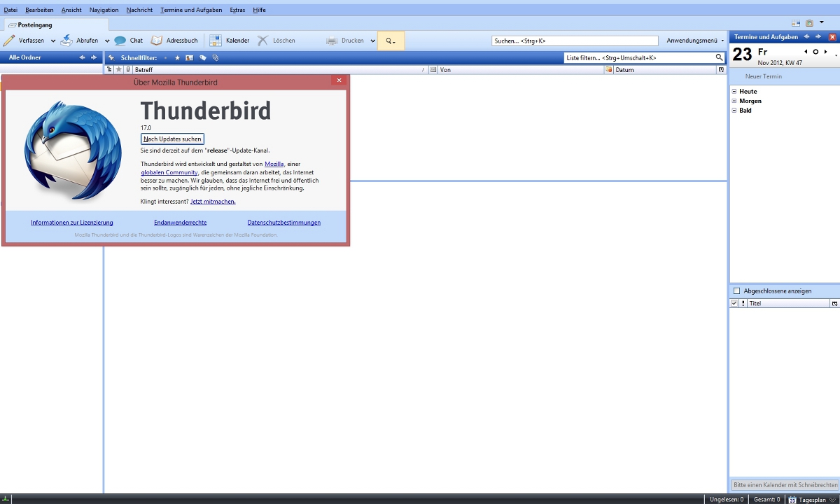This screenshot has width=840, height=504.
Task: Click next arrow in Termine und Aufgaben header
Action: click(818, 36)
